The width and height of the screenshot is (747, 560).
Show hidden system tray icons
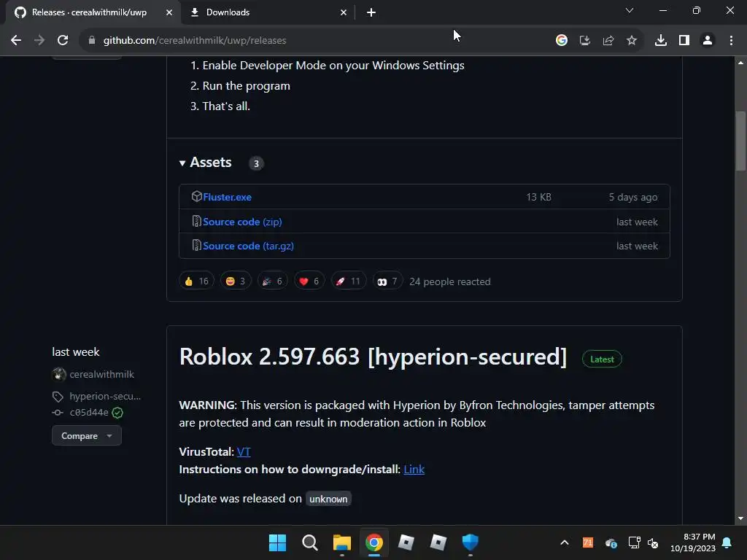565,542
